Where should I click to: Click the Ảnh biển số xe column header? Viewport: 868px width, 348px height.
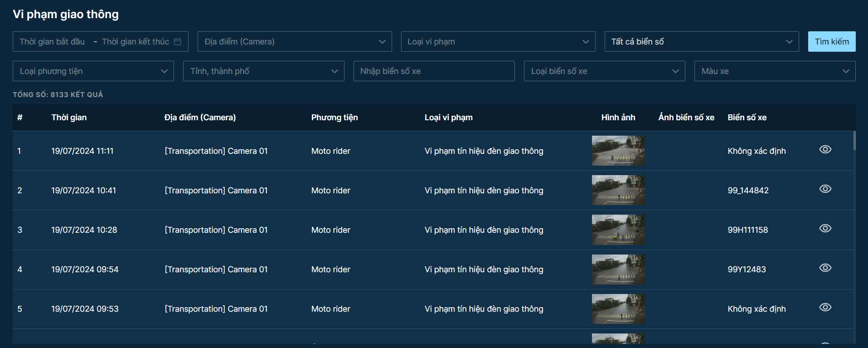tap(686, 118)
